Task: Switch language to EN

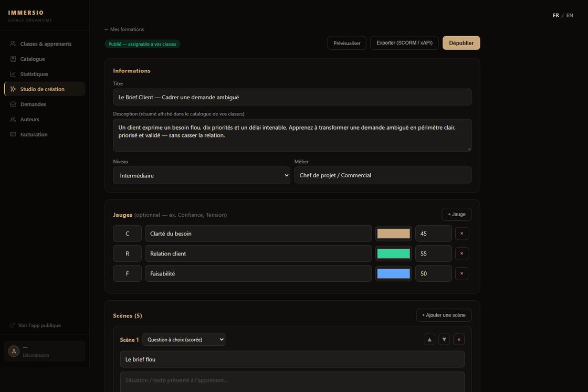Action: (x=570, y=15)
